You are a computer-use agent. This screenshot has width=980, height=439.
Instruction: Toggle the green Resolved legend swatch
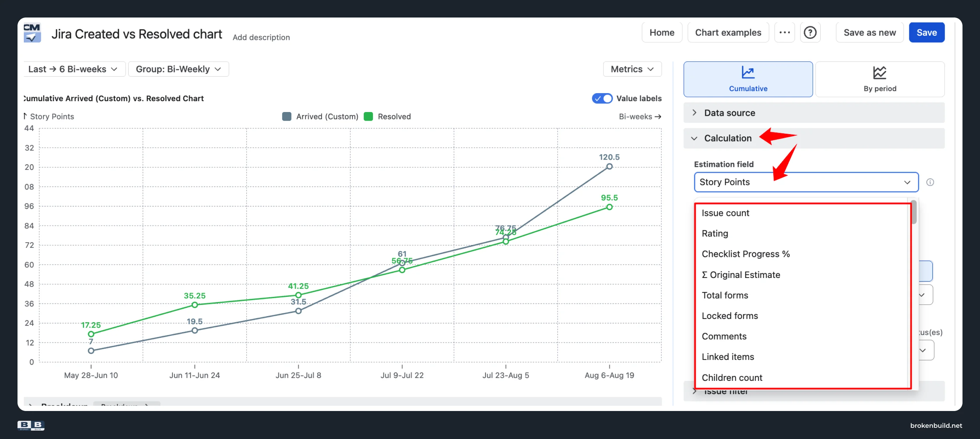click(x=368, y=117)
